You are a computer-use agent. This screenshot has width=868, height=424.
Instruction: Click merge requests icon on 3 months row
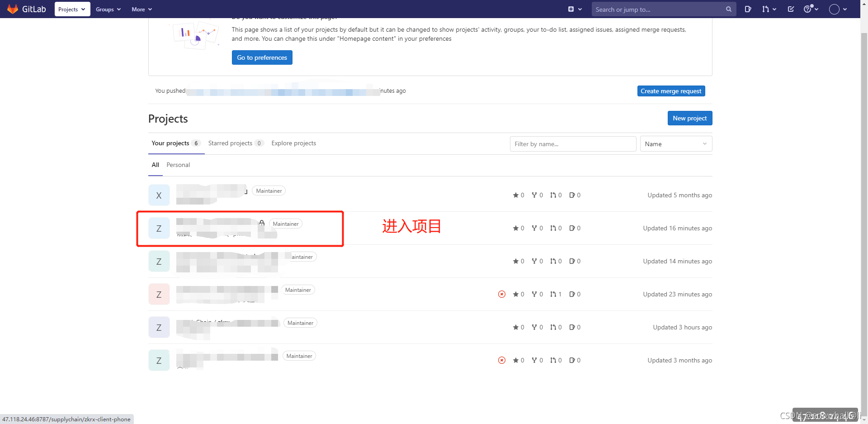(553, 360)
